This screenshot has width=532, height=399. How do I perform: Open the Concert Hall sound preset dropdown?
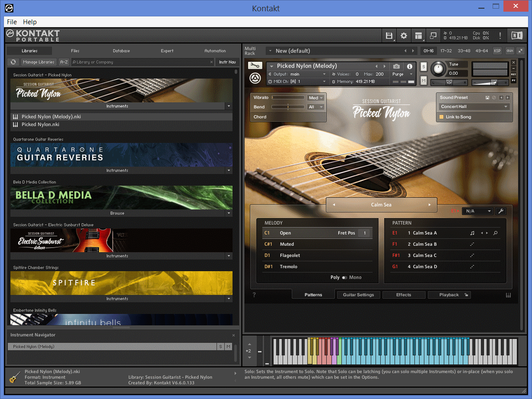pos(474,106)
